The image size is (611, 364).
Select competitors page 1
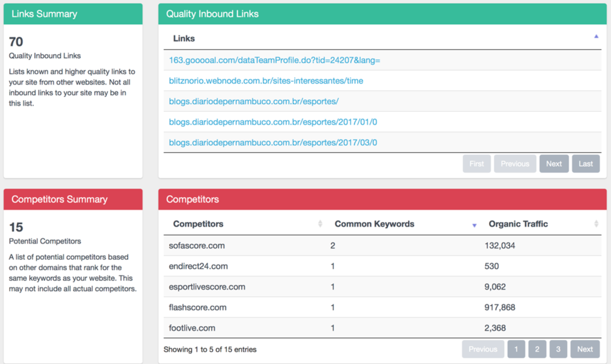[x=516, y=349]
